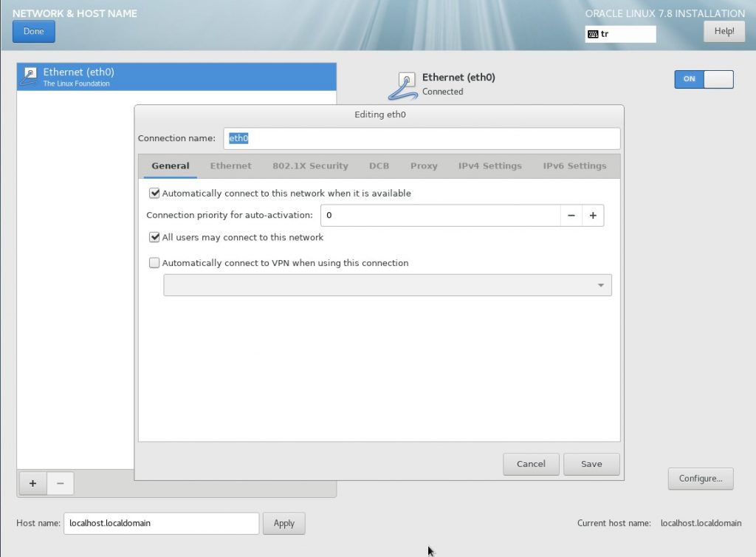The image size is (756, 557).
Task: Click the Ethernet cable icon beside Connected
Action: pos(403,86)
